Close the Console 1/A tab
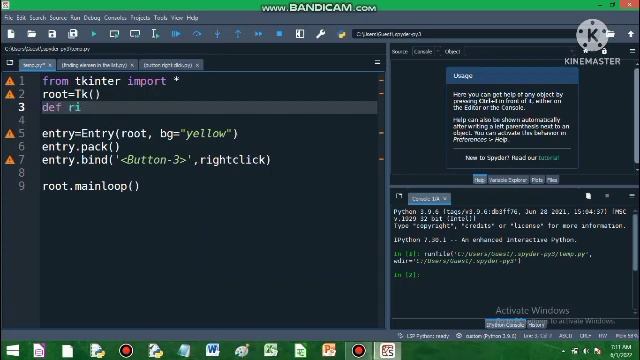Image resolution: width=640 pixels, height=360 pixels. [x=445, y=199]
